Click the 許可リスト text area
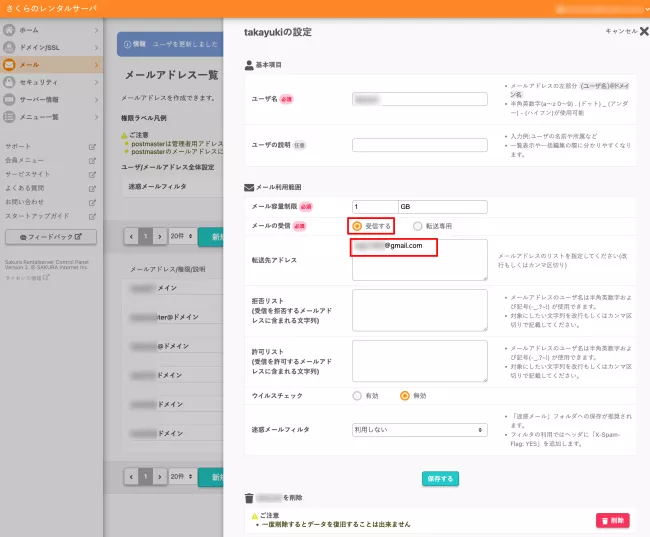Screen dimensions: 650x537 (x=420, y=361)
